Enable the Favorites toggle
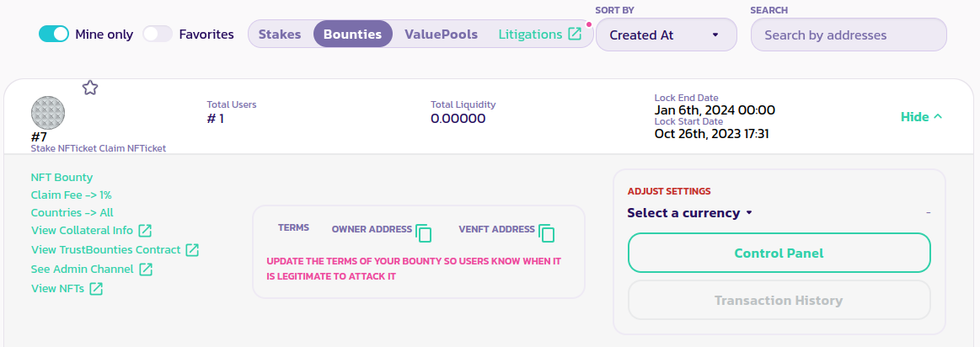Image resolution: width=980 pixels, height=347 pixels. [x=157, y=35]
